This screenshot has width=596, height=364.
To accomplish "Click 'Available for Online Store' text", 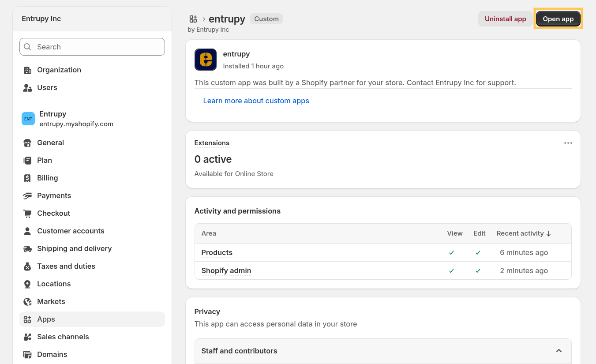I will pyautogui.click(x=234, y=174).
